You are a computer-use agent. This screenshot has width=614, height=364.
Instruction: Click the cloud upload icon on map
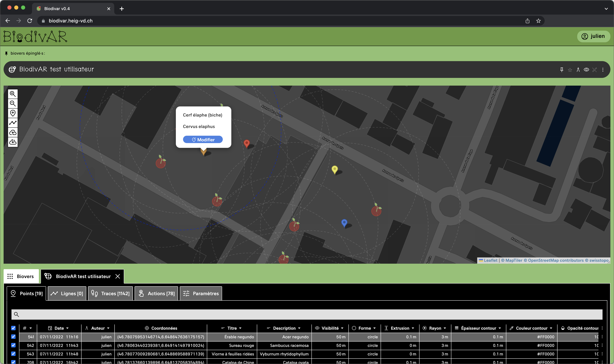click(x=13, y=133)
